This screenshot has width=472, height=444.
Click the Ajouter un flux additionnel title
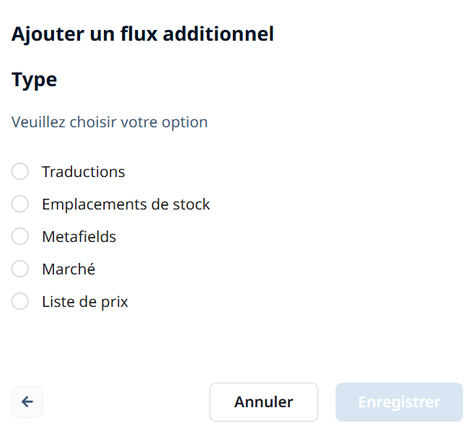143,34
